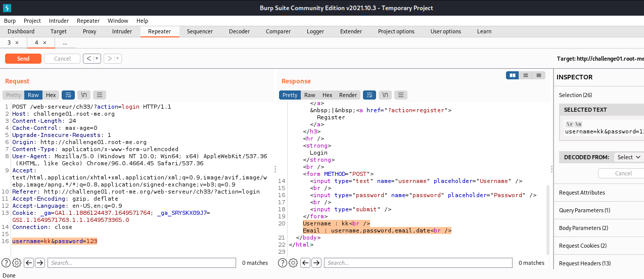Open the Intruder menu in menu bar
Image resolution: width=644 pixels, height=279 pixels.
pyautogui.click(x=59, y=21)
